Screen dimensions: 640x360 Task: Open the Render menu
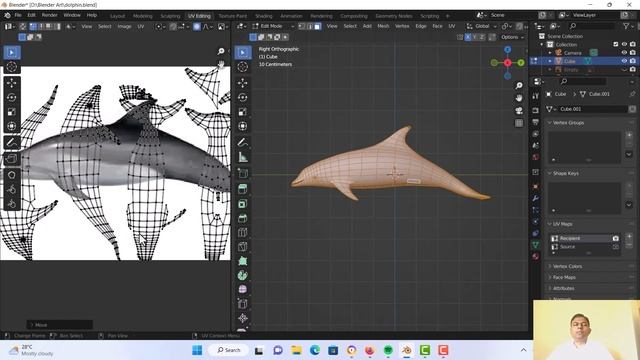tap(50, 15)
